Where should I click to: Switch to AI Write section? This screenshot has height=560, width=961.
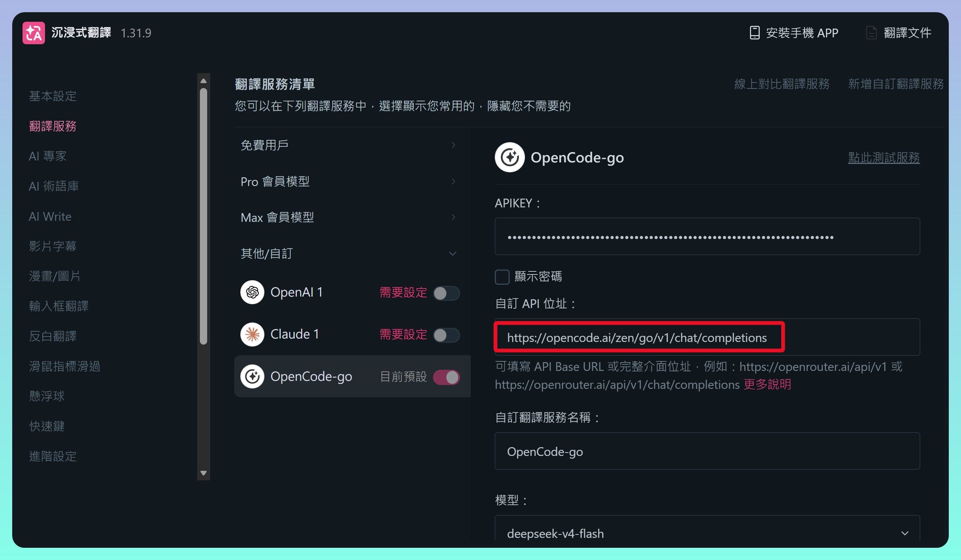pos(50,216)
